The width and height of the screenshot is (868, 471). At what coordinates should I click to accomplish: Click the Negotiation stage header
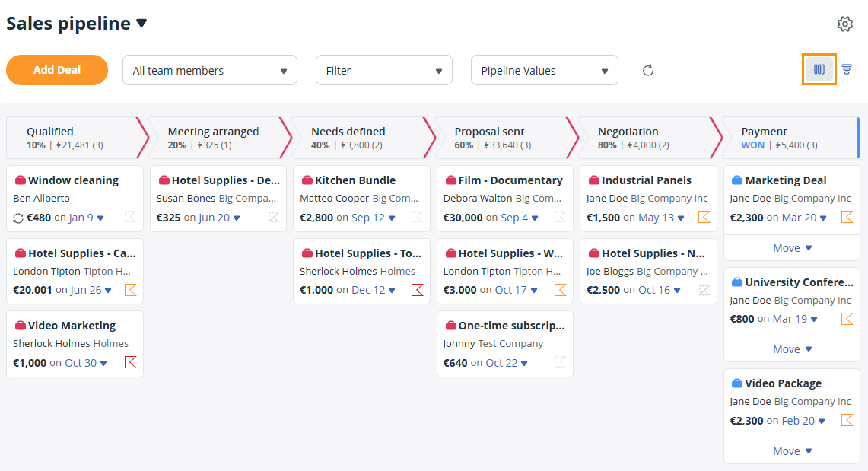pos(628,131)
